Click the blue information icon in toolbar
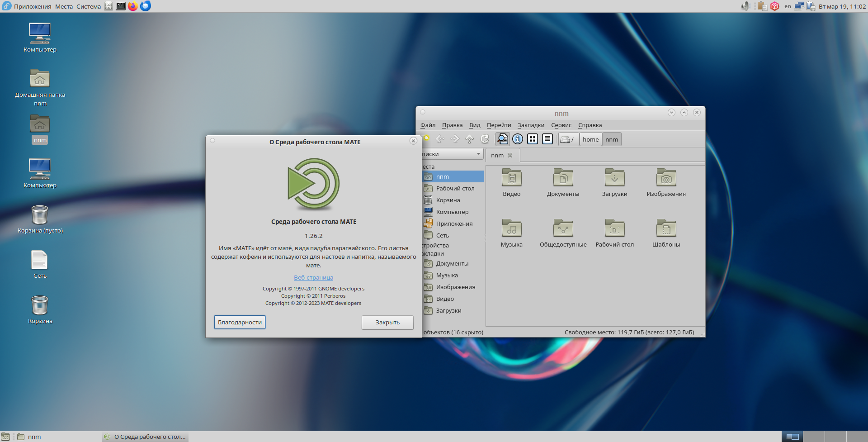 point(518,139)
